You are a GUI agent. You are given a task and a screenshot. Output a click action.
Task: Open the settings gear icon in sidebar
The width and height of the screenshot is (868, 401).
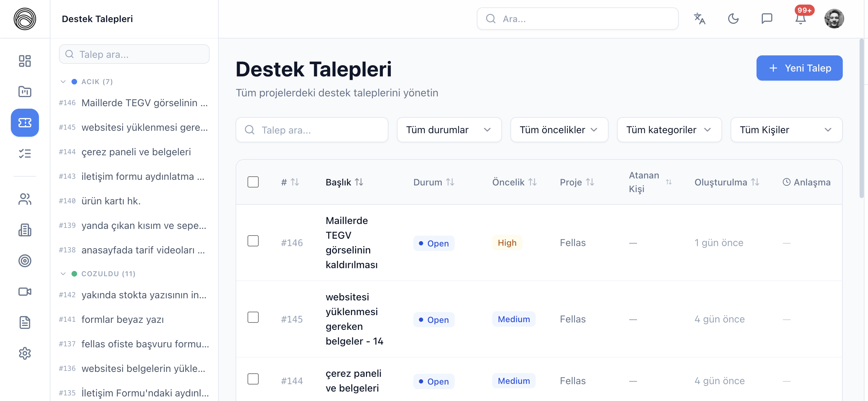[x=25, y=353]
